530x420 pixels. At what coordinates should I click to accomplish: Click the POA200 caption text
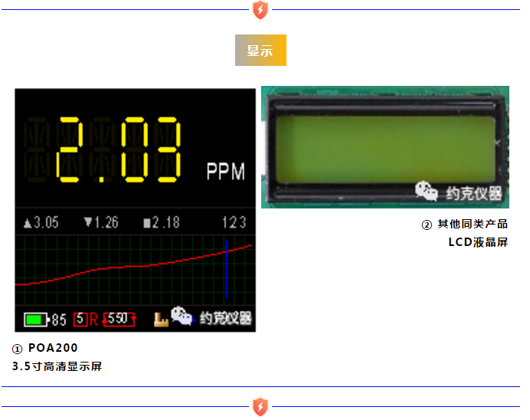point(53,348)
